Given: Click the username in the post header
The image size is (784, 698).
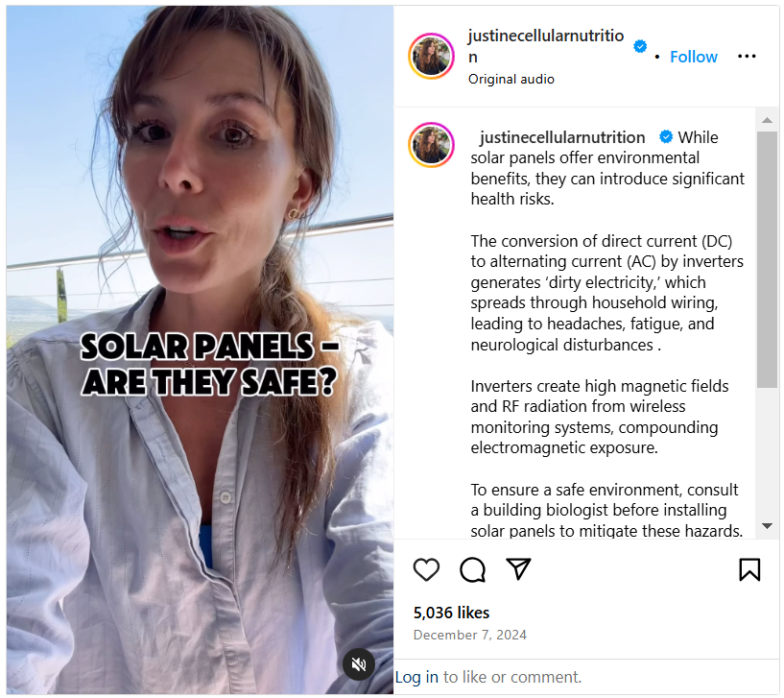Looking at the screenshot, I should pos(546,46).
